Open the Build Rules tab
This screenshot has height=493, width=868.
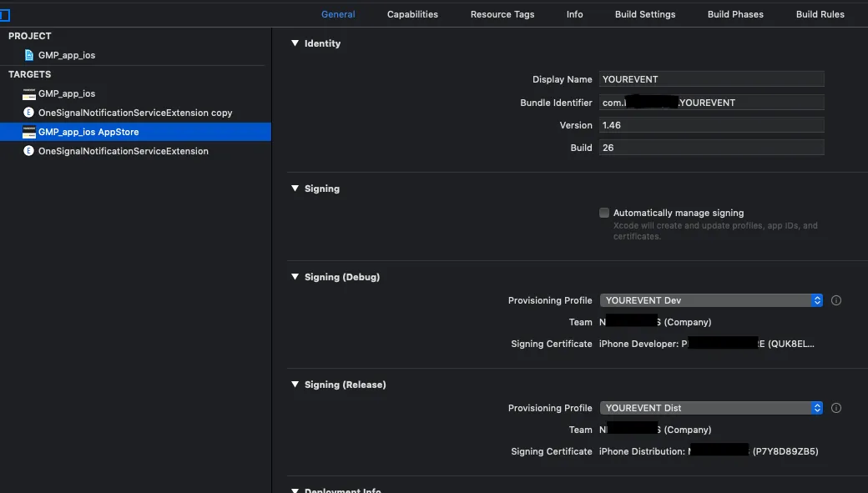pos(820,14)
